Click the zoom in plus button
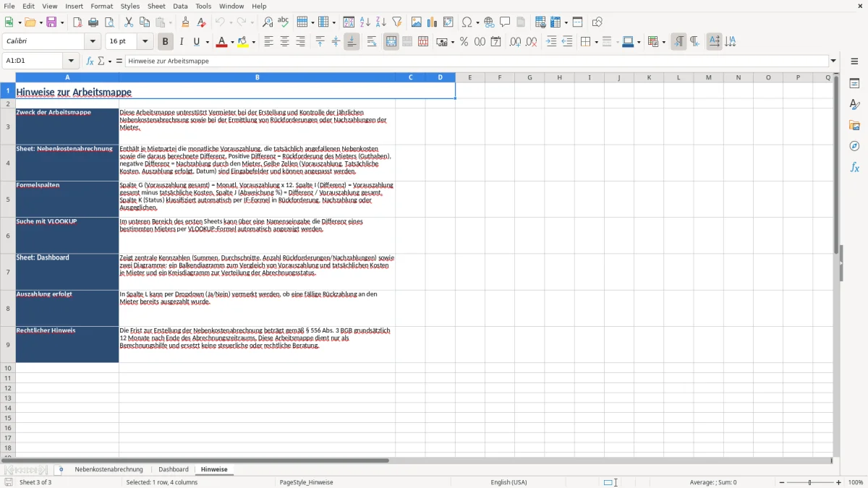 tap(839, 482)
